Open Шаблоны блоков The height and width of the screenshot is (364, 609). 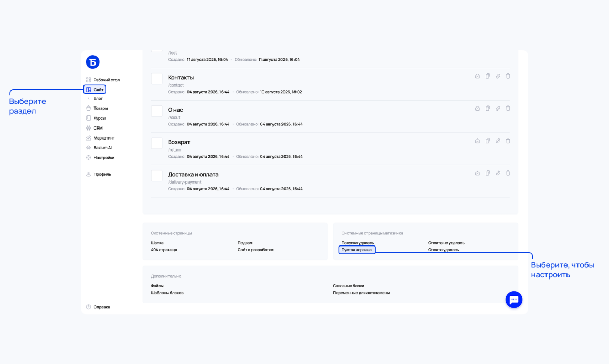click(167, 293)
